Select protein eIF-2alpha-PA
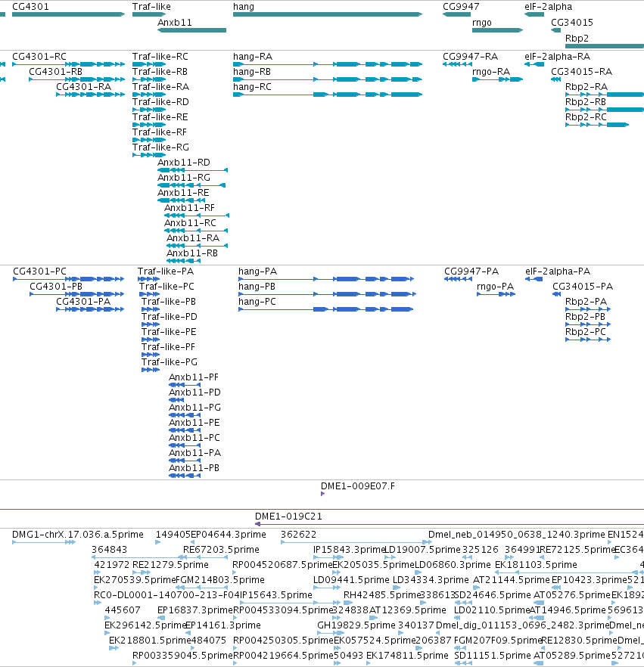Screen dimensions: 644x667 534,279
